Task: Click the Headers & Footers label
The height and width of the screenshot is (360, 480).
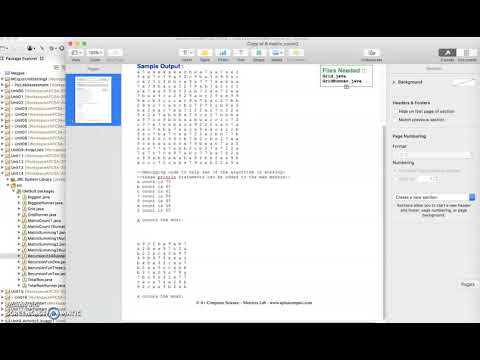Action: click(x=411, y=103)
